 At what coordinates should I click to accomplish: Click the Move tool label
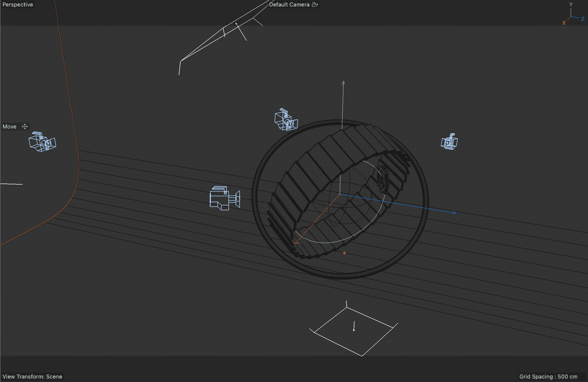9,127
